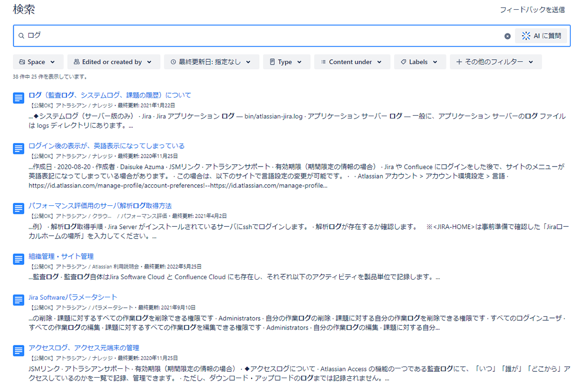Screen dimensions: 588x386
Task: Click page icon beside パフォーマンス評価用 result
Action: pos(18,208)
